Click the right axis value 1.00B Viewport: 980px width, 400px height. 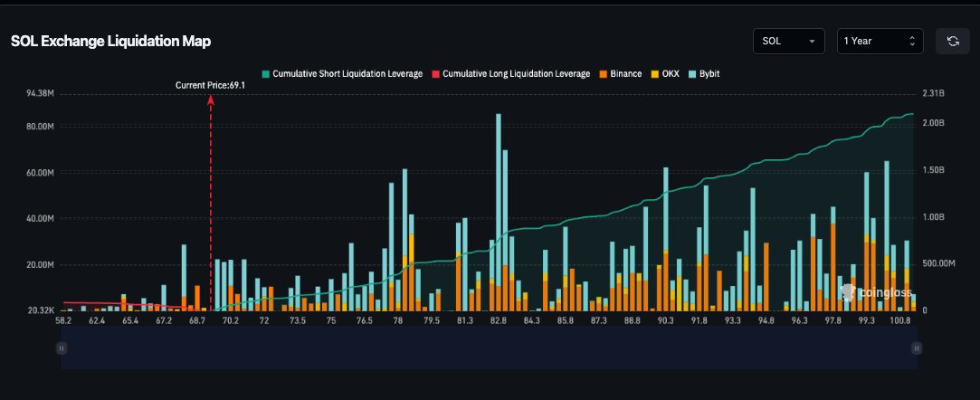click(x=933, y=217)
